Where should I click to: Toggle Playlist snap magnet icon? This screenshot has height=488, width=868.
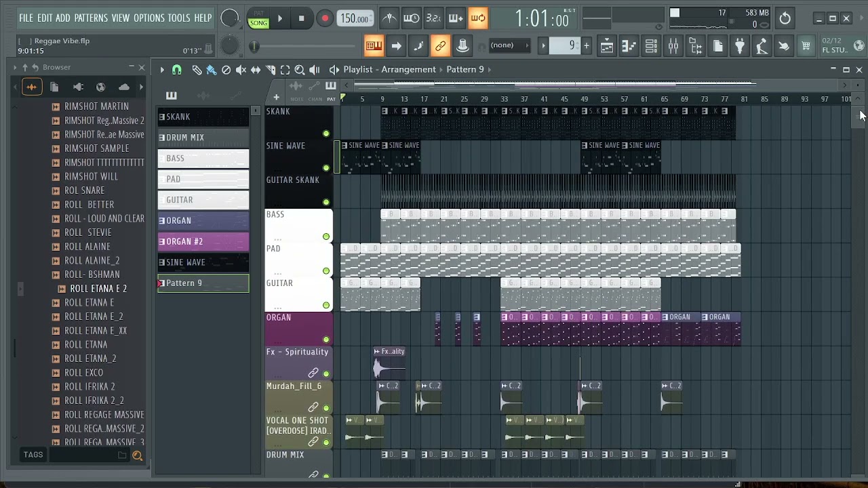177,69
